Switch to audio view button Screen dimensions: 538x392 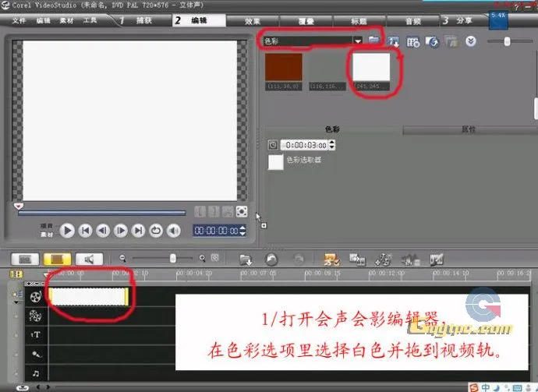(x=89, y=260)
